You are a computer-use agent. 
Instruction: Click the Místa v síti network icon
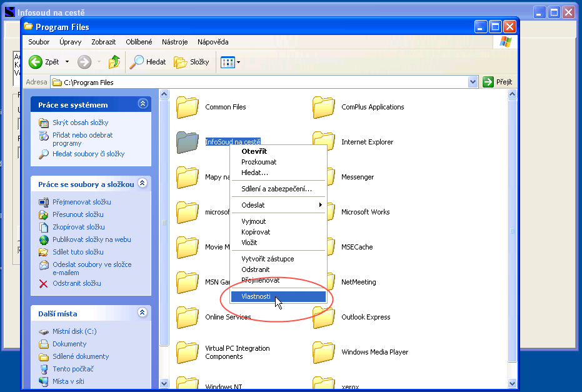(44, 381)
